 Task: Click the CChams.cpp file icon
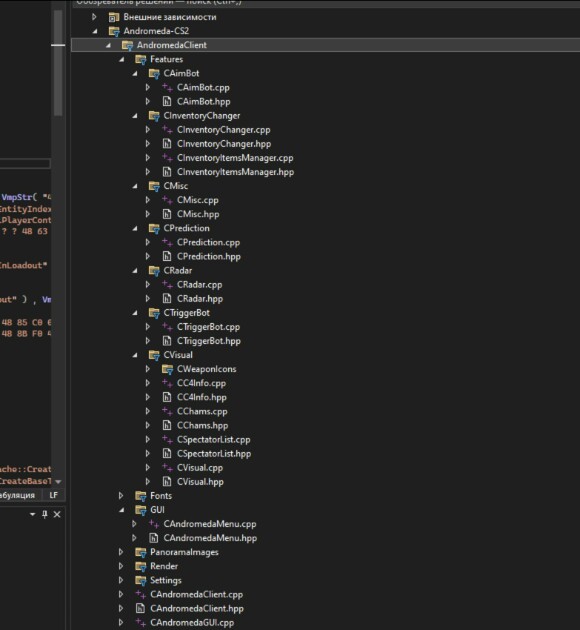[x=167, y=411]
